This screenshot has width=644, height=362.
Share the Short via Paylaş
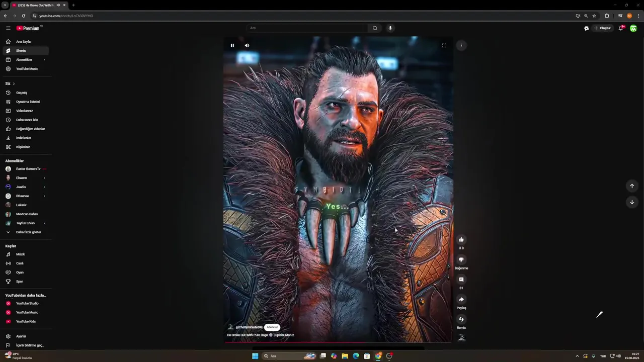point(461,300)
